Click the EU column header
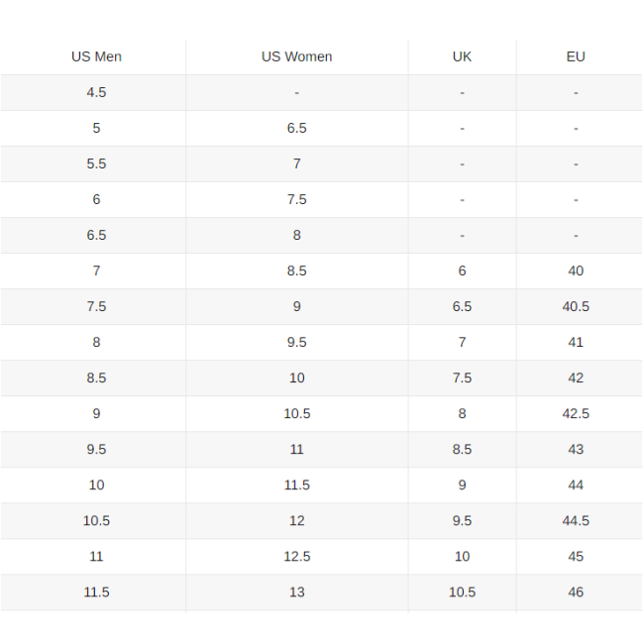644x644 pixels. pyautogui.click(x=576, y=56)
